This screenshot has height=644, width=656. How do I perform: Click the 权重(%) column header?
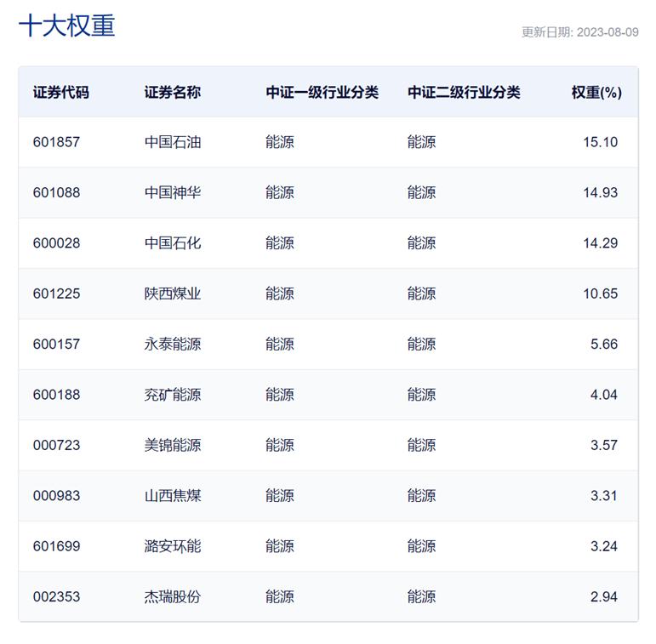[596, 92]
